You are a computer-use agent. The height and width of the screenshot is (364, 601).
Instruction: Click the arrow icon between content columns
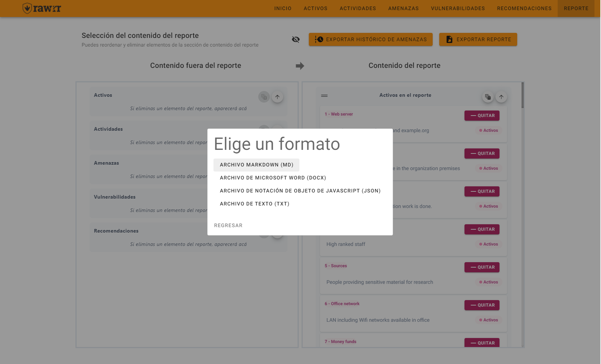click(300, 66)
